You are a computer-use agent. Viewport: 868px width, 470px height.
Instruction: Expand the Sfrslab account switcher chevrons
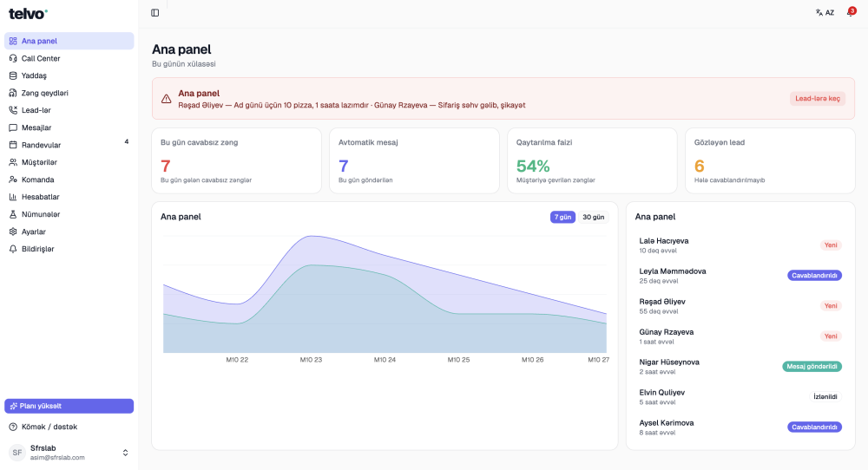pyautogui.click(x=125, y=453)
